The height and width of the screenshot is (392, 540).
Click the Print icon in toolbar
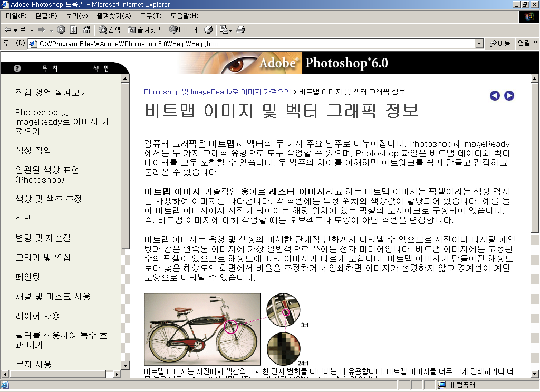(x=240, y=30)
